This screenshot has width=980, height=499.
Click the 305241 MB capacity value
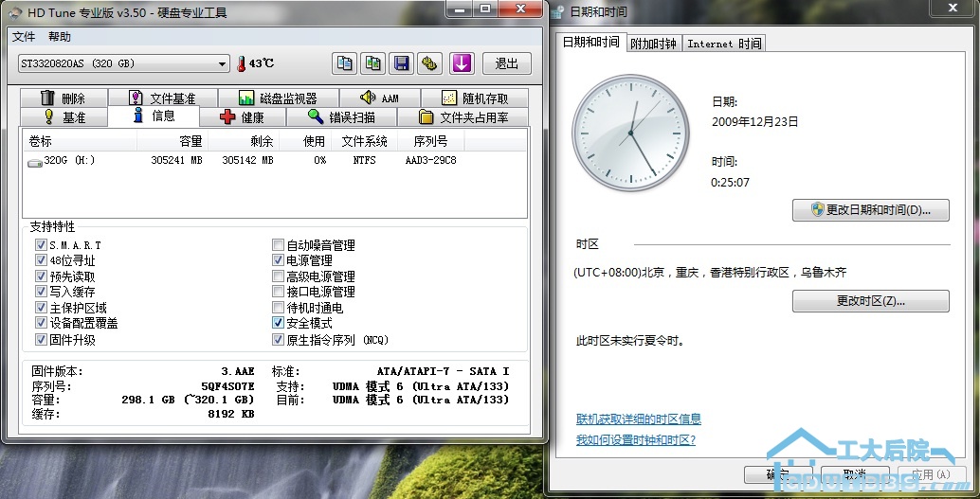[x=177, y=161]
